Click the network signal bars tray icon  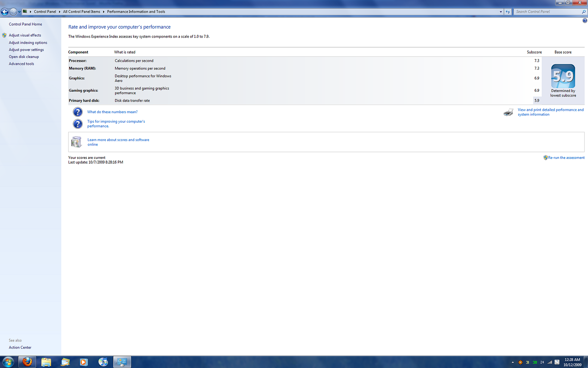tap(550, 362)
